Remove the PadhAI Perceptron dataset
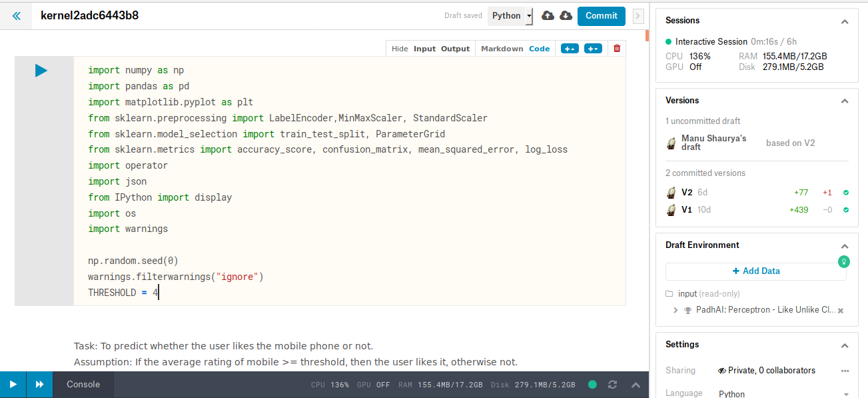The image size is (868, 398). [840, 309]
